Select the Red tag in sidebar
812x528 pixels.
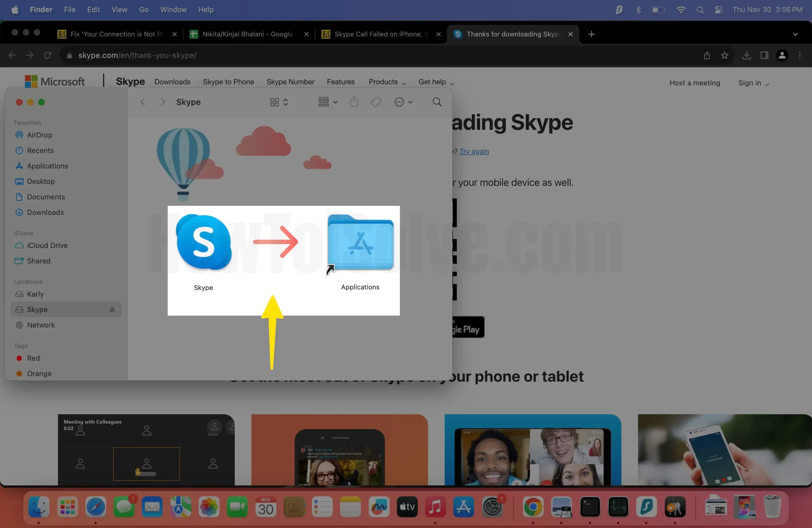click(33, 358)
